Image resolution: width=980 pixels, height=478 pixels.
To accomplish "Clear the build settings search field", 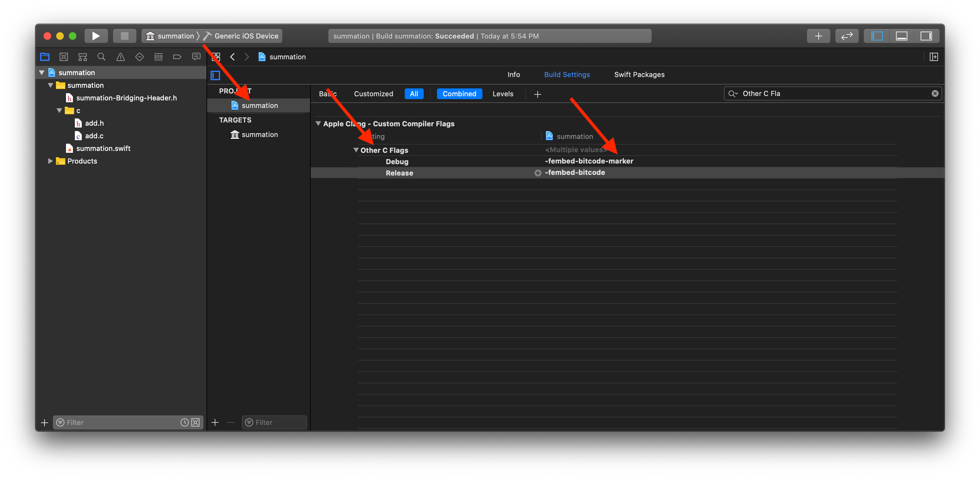I will 935,94.
